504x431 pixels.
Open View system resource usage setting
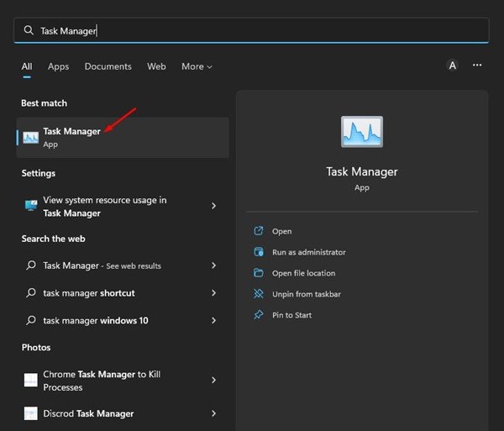click(x=123, y=207)
